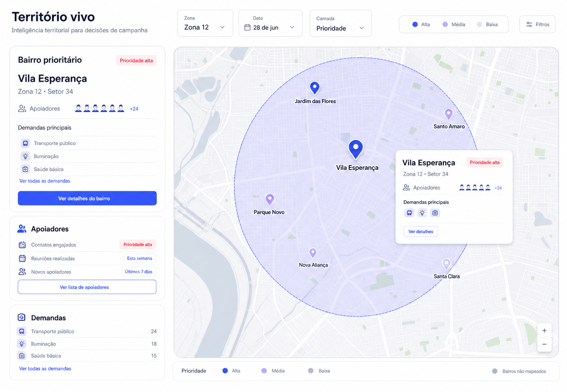Toggle Média in the bottom Prioridade legend
The image size is (567, 392).
(x=273, y=371)
